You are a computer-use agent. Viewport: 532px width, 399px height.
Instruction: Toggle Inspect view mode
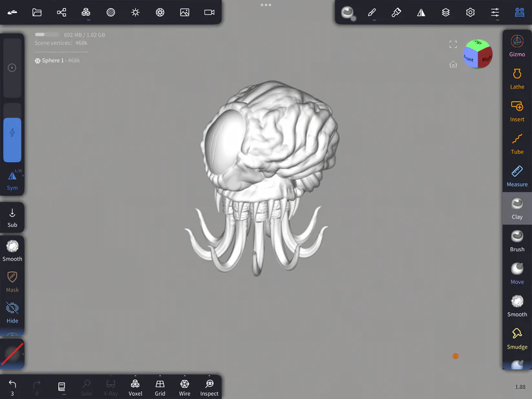point(209,387)
